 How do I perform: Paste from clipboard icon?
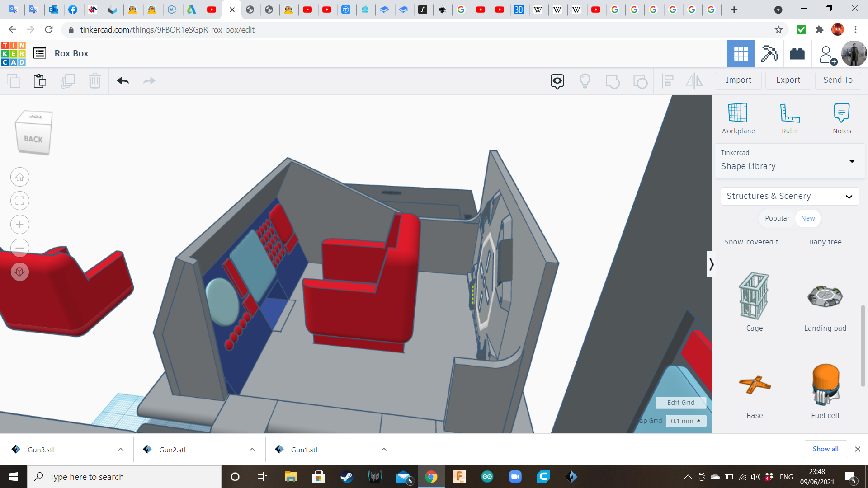pos(40,81)
